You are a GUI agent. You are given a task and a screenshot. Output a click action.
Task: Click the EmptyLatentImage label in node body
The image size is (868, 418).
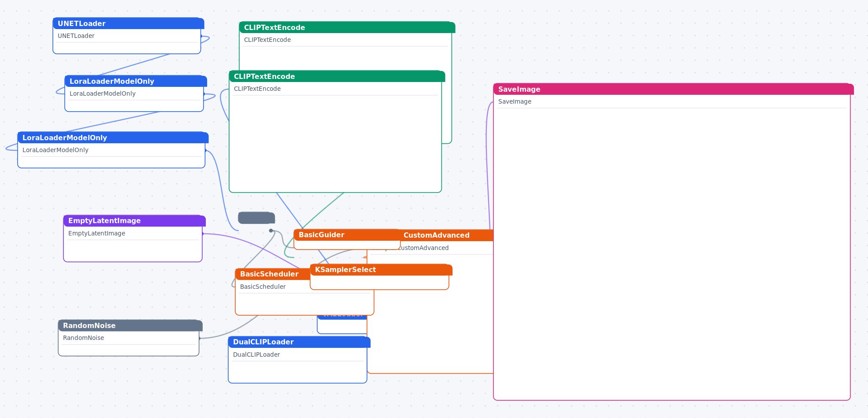pyautogui.click(x=96, y=233)
